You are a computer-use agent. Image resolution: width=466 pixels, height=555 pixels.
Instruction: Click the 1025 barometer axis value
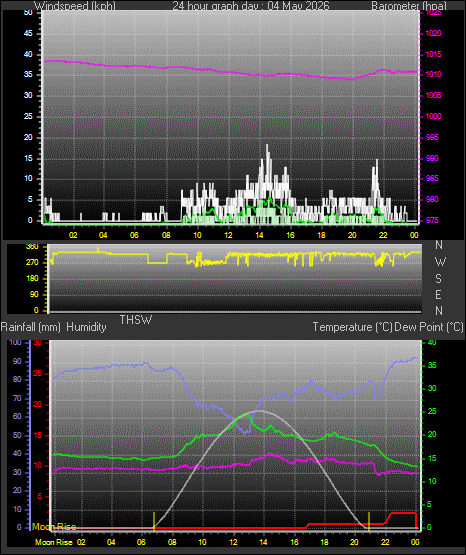point(433,13)
